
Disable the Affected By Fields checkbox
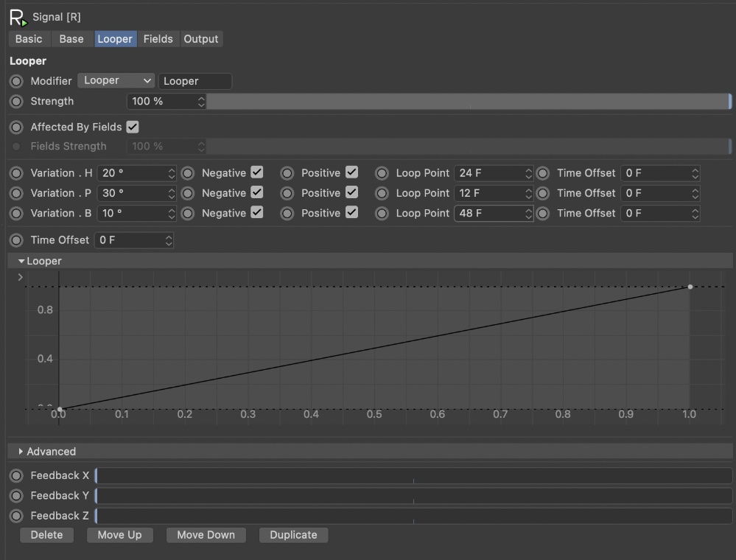tap(133, 127)
